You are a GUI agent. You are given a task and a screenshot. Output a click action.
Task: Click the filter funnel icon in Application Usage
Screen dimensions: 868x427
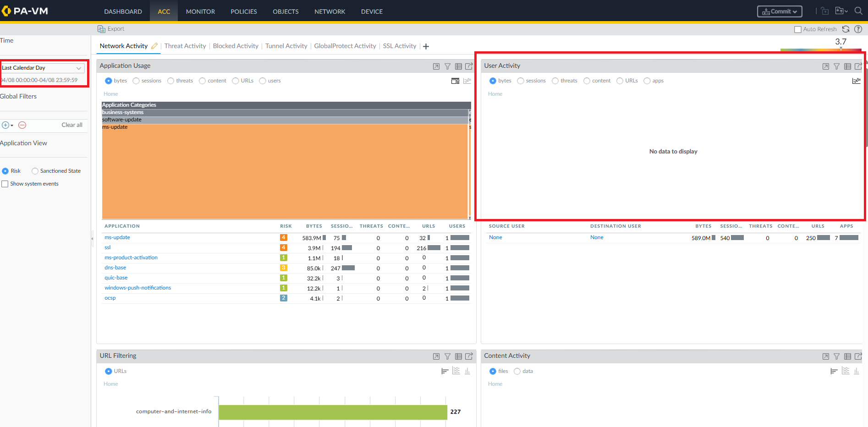coord(447,66)
